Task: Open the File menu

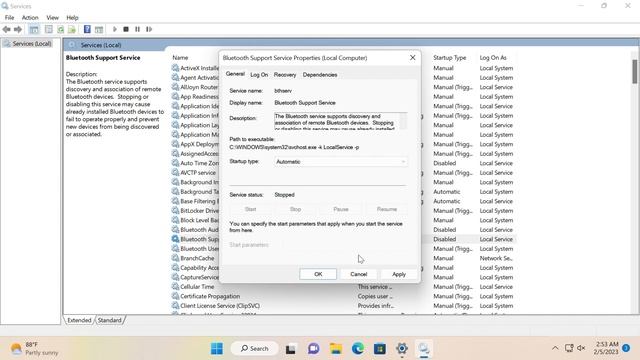Action: 9,18
